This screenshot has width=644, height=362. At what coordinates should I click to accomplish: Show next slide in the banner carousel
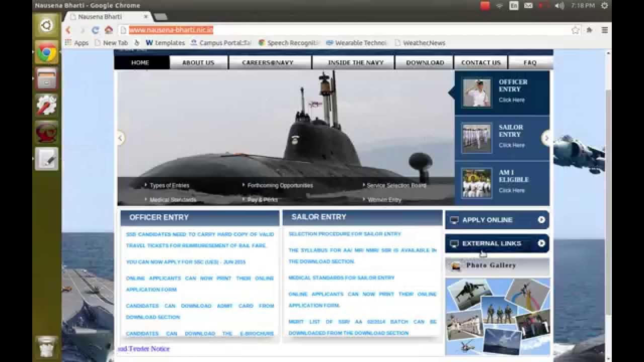point(546,138)
